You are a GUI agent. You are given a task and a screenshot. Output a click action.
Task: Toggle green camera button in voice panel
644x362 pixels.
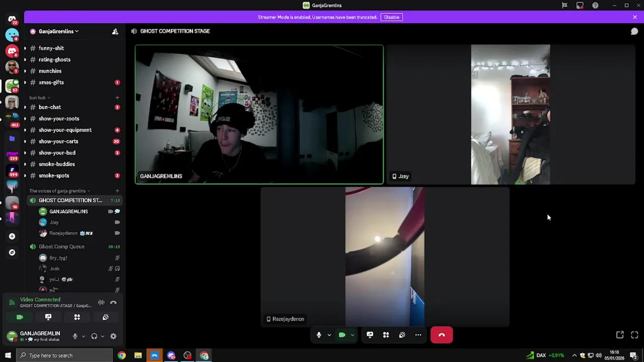tap(20, 317)
